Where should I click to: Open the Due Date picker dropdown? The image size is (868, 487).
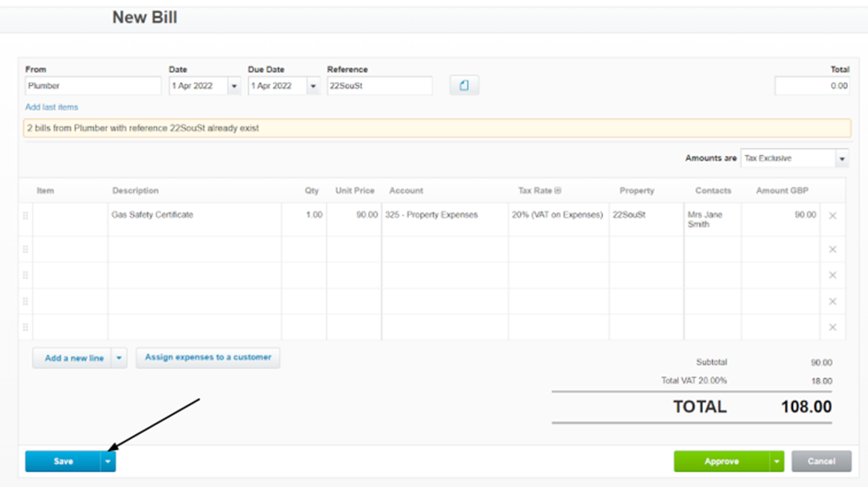(x=313, y=86)
